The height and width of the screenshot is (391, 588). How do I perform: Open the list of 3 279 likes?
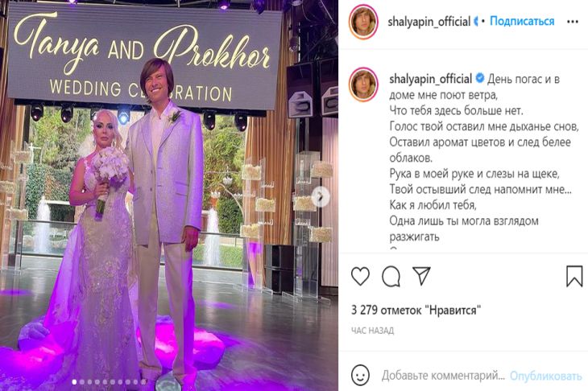pos(416,310)
